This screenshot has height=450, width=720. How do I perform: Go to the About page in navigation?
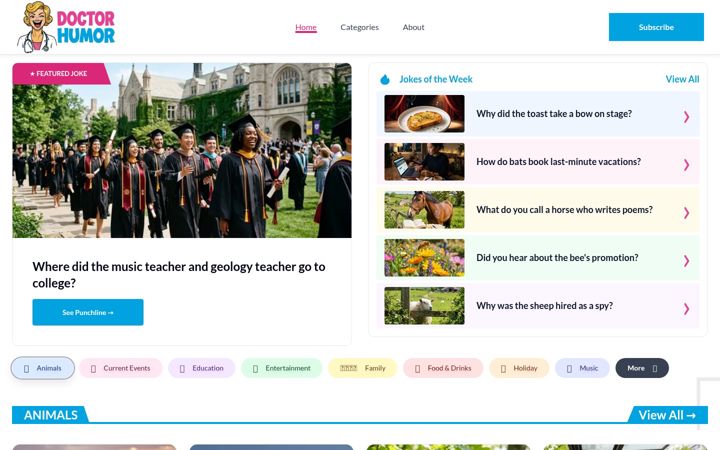click(x=413, y=27)
